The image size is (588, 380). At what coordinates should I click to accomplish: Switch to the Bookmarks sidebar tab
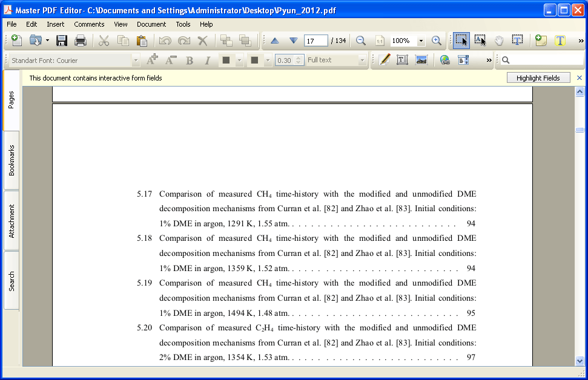(10, 159)
